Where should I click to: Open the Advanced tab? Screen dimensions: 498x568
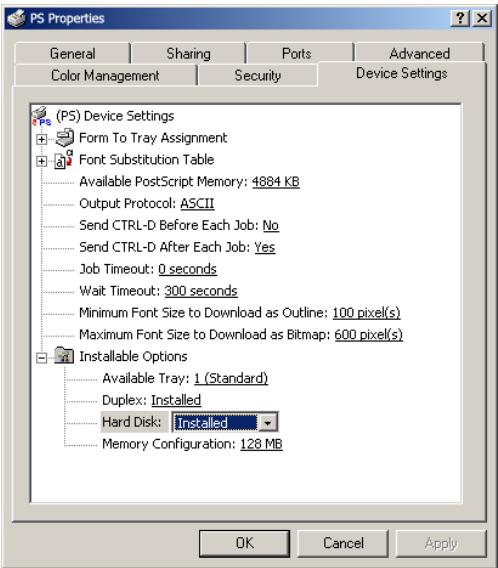pyautogui.click(x=419, y=54)
